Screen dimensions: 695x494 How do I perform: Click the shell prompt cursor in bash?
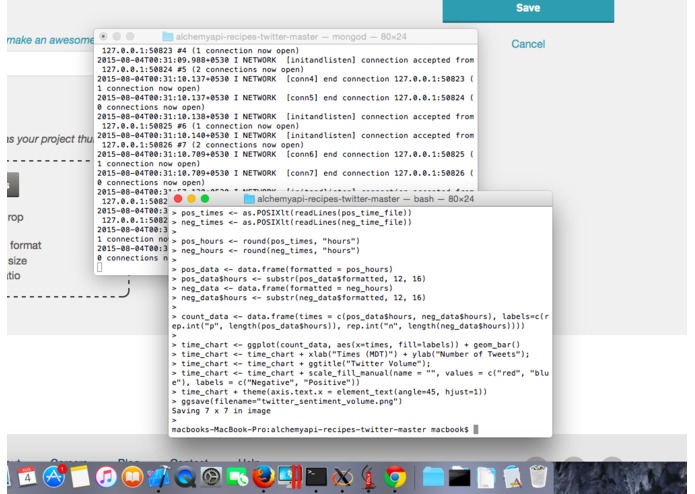click(x=476, y=429)
